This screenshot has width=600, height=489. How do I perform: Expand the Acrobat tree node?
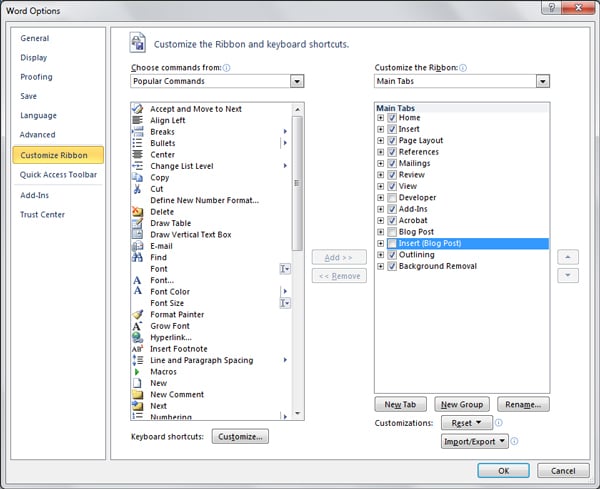tap(380, 220)
